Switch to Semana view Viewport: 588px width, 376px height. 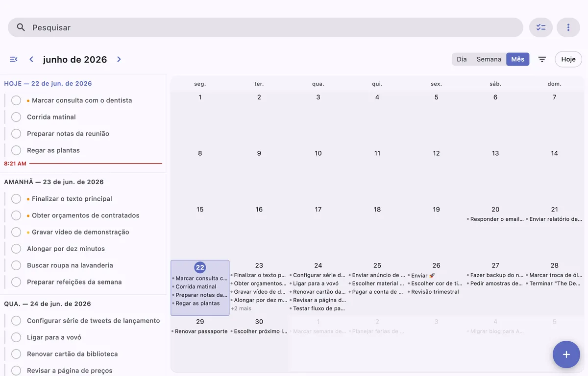coord(489,59)
